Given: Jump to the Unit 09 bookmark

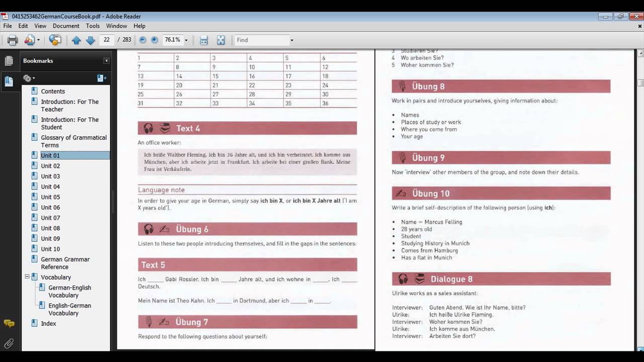Looking at the screenshot, I should click(50, 239).
